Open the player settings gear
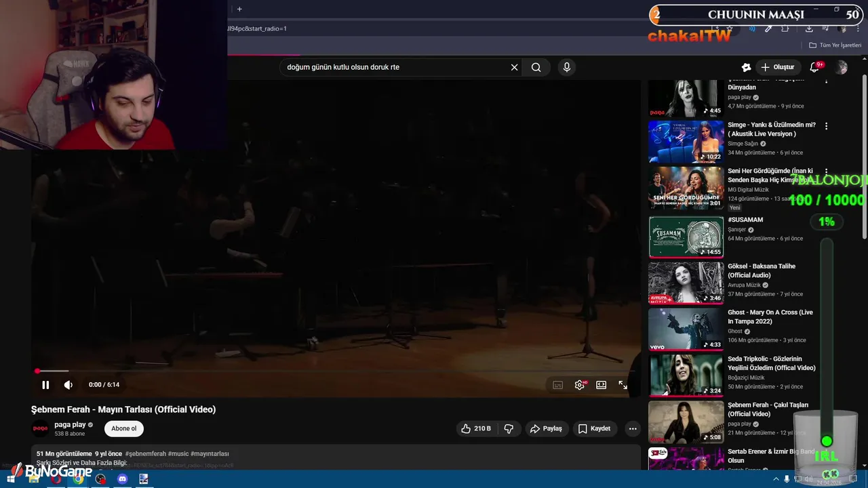This screenshot has height=488, width=868. click(x=580, y=385)
